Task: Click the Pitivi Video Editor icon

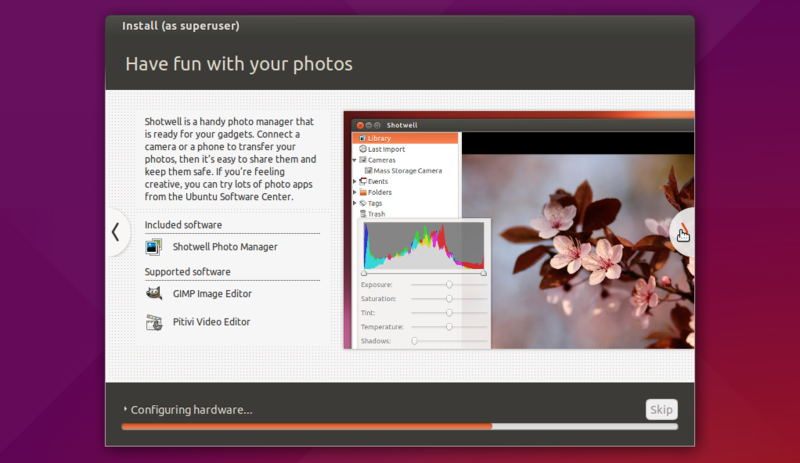Action: (154, 322)
